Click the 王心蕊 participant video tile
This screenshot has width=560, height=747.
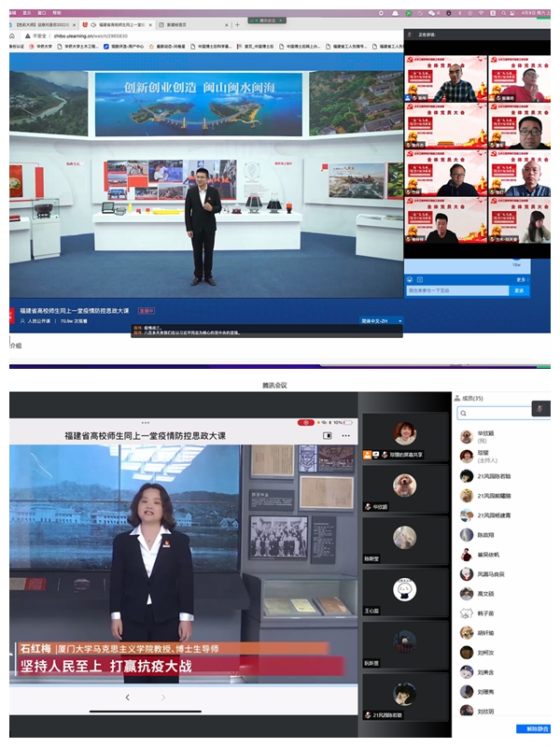[403, 589]
